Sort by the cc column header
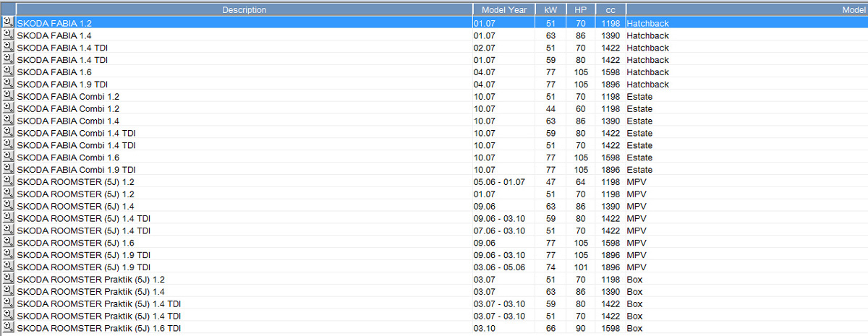The image size is (868, 336). pyautogui.click(x=610, y=10)
